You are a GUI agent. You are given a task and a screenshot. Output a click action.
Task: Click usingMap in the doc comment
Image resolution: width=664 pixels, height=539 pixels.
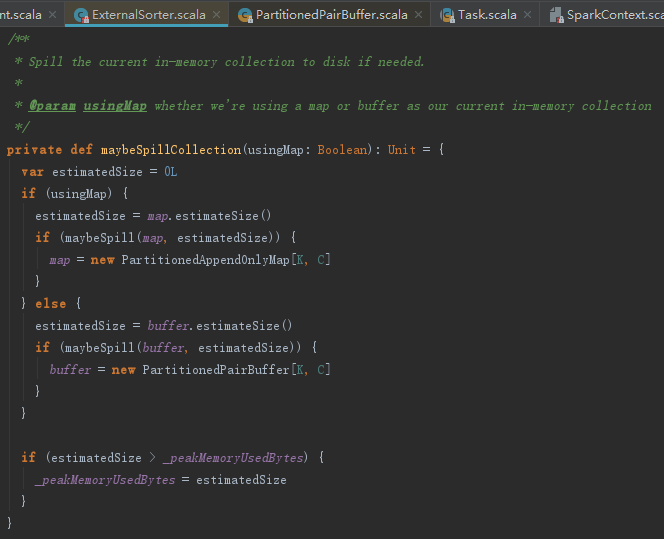pyautogui.click(x=115, y=106)
